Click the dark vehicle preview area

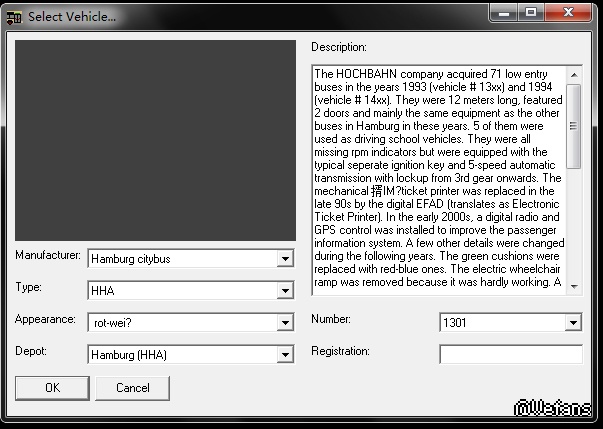coord(155,140)
